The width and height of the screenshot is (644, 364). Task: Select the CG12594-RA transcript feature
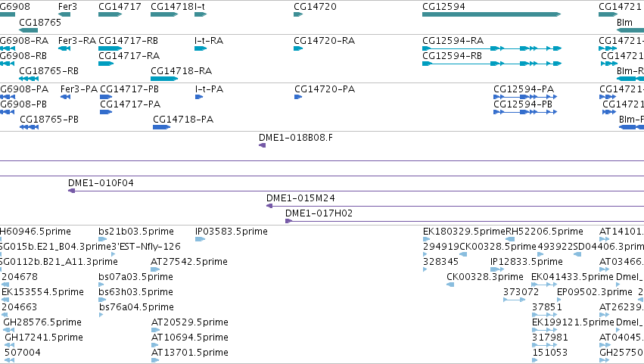[492, 48]
